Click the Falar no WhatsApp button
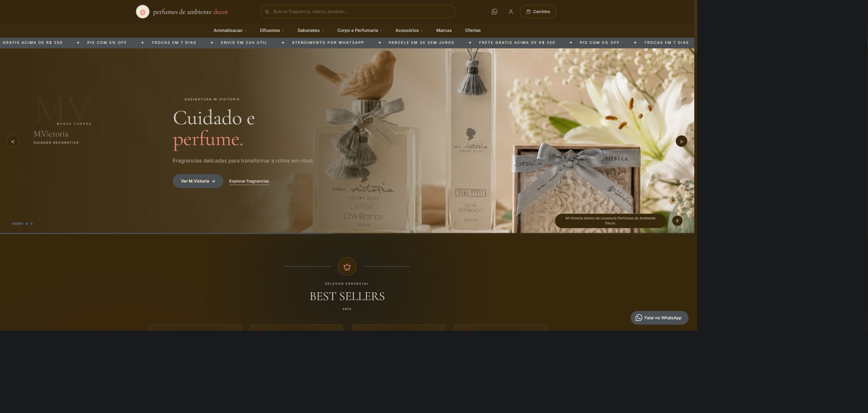The width and height of the screenshot is (868, 413). 659,318
